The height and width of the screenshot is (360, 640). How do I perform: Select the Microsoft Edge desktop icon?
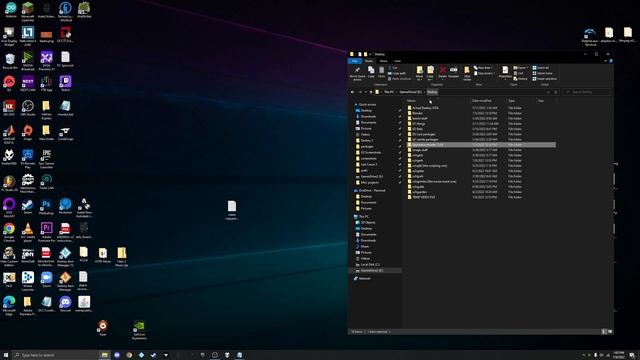click(x=9, y=306)
